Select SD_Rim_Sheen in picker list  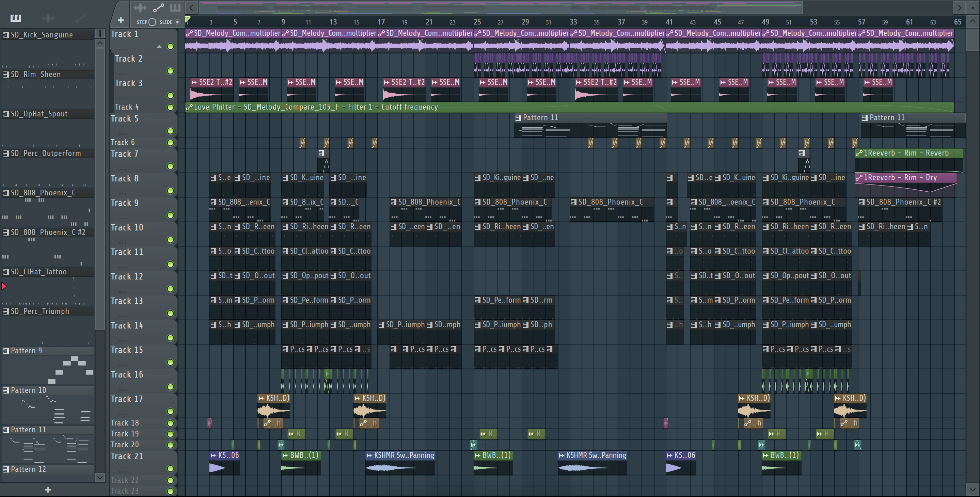[48, 75]
